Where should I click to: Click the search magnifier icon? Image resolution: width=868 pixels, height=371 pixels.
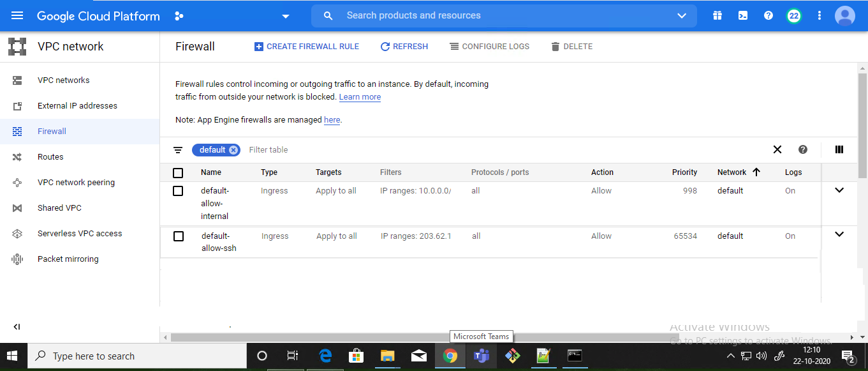click(x=328, y=16)
